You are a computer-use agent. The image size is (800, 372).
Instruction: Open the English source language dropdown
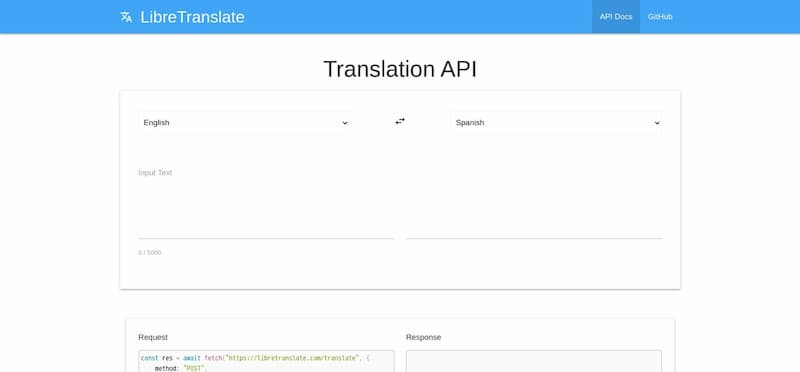(245, 122)
